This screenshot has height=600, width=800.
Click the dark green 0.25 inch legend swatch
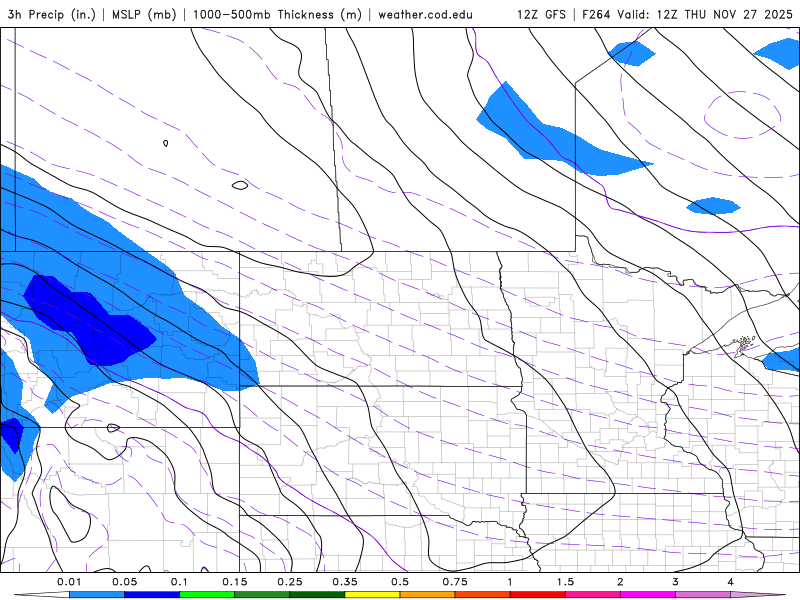point(317,595)
